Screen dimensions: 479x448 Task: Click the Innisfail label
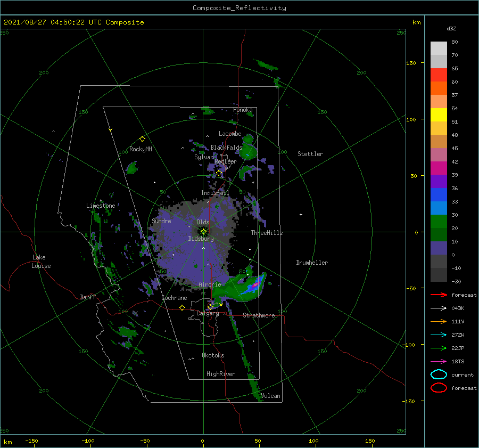coord(215,193)
